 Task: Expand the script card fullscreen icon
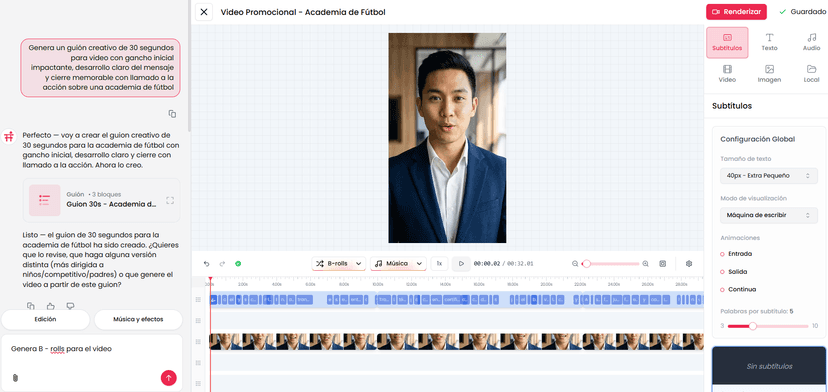click(x=170, y=200)
